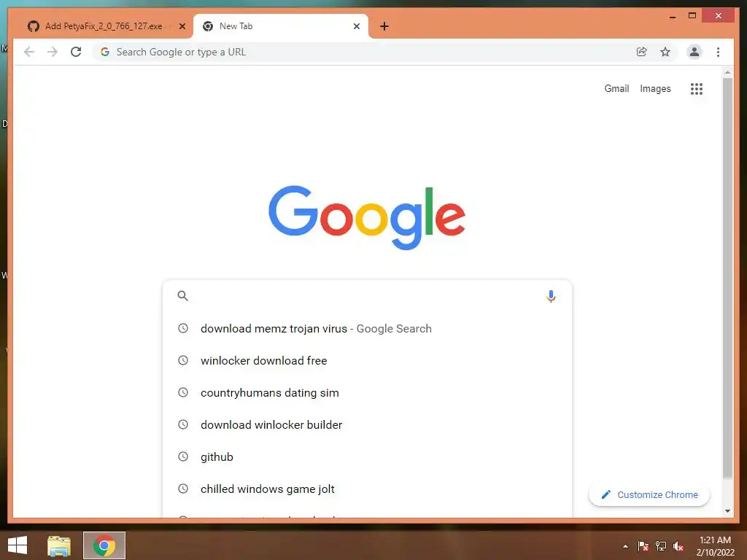Click the browser forward arrow
The height and width of the screenshot is (560, 747).
coord(53,52)
